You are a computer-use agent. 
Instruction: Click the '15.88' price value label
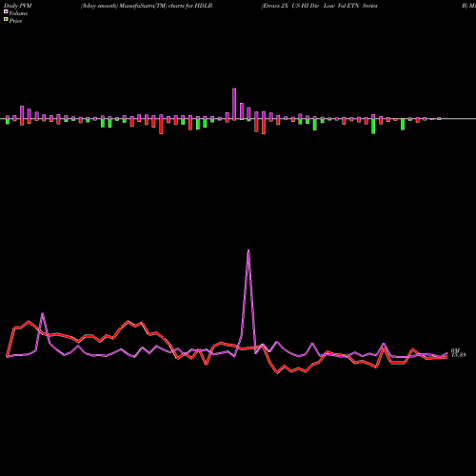459,355
